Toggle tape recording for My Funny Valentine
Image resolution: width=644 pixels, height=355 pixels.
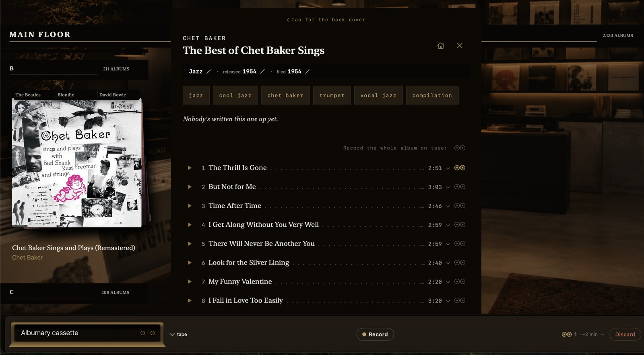point(460,281)
